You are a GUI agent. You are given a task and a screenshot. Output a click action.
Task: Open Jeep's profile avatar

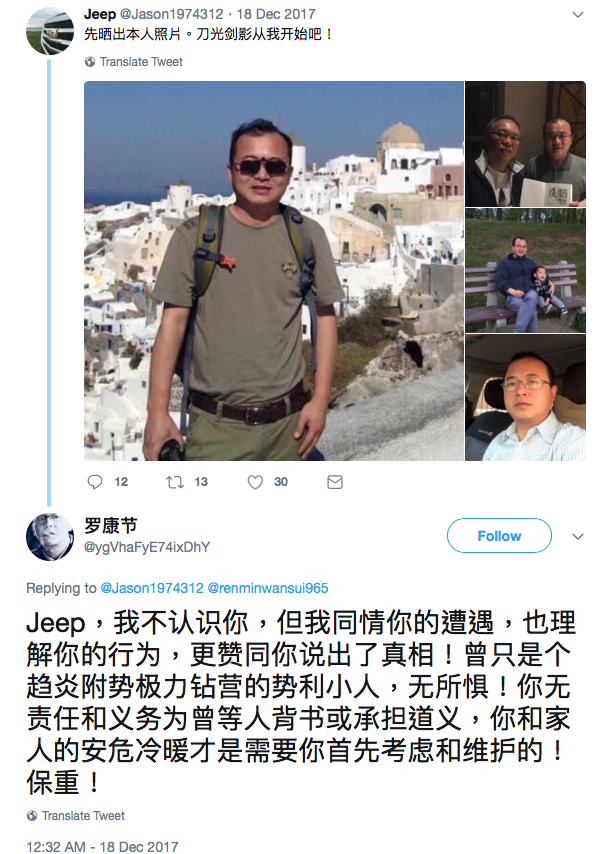(50, 31)
